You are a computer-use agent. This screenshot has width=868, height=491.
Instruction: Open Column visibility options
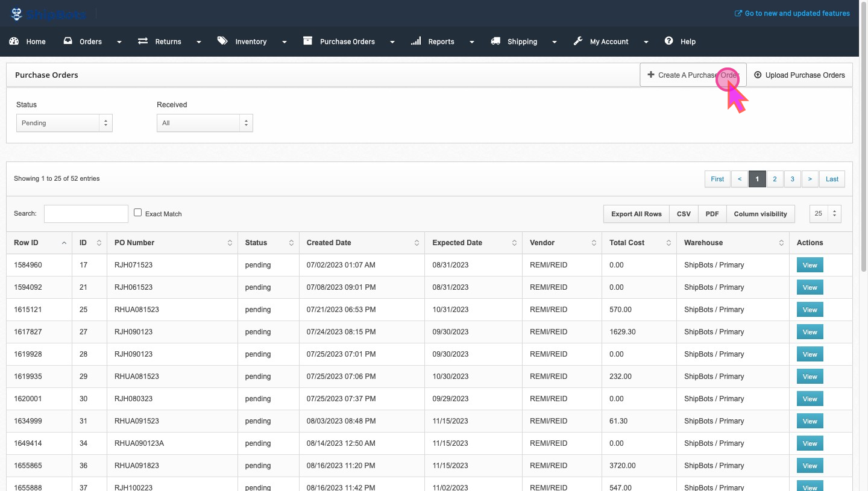761,214
